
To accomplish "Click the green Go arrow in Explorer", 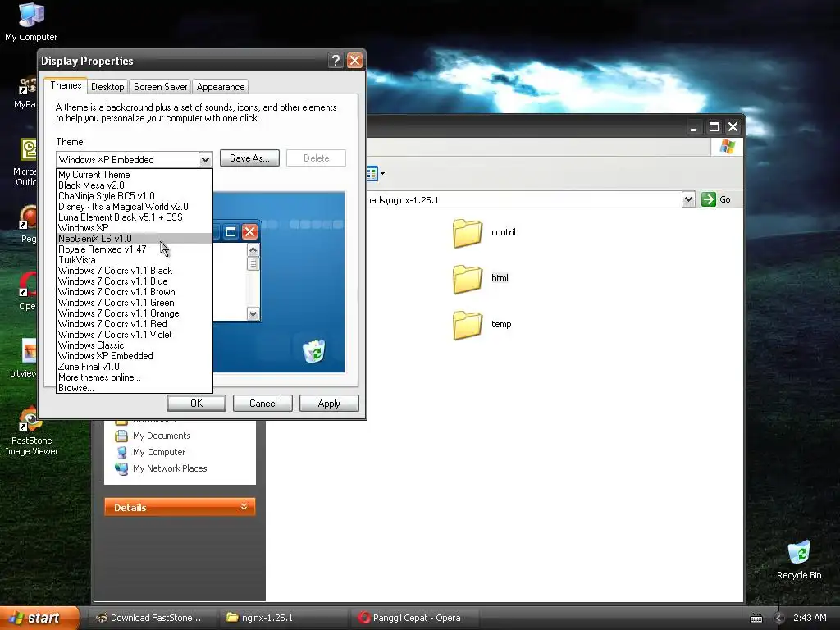I will click(x=708, y=199).
